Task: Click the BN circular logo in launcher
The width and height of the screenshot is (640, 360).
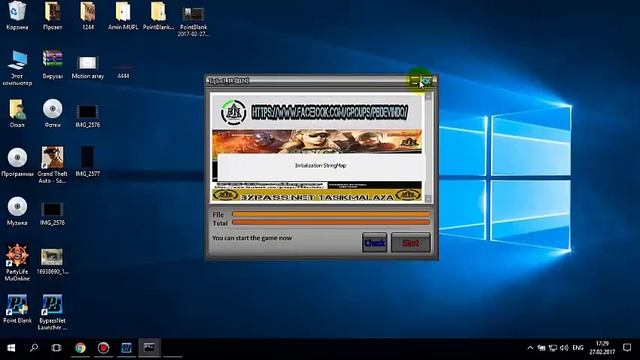Action: click(233, 112)
